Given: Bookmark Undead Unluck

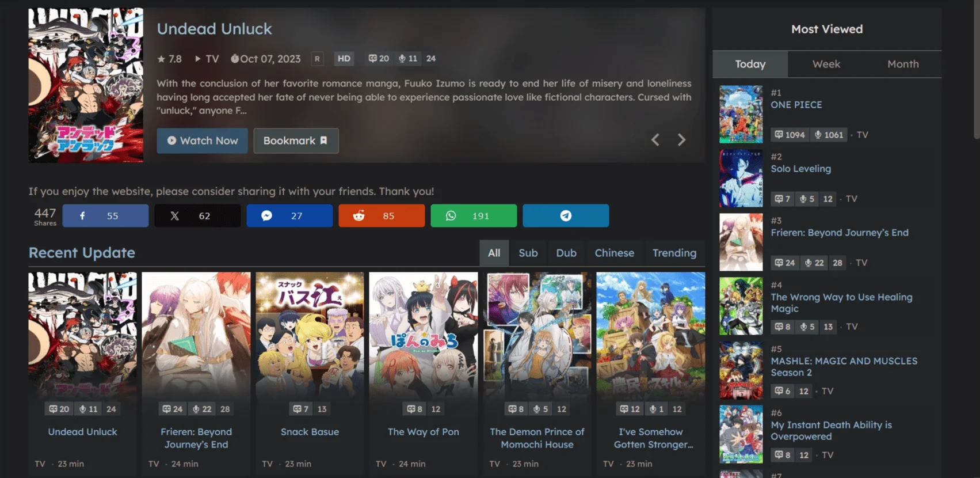Looking at the screenshot, I should pyautogui.click(x=296, y=141).
